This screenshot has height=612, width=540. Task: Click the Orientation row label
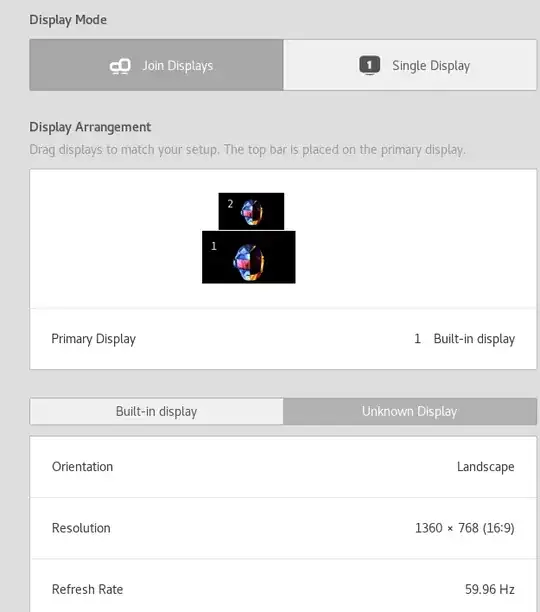click(82, 467)
